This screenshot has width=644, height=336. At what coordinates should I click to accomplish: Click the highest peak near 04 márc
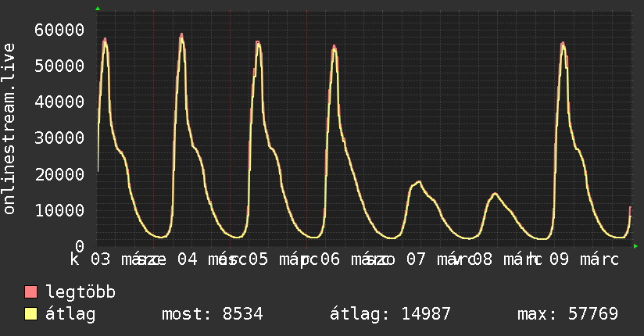pyautogui.click(x=181, y=35)
